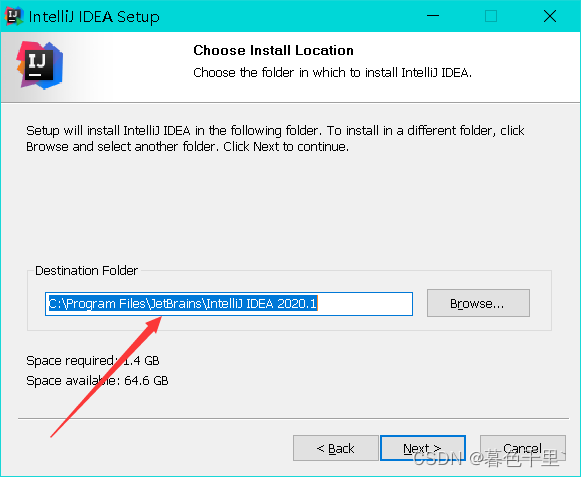The height and width of the screenshot is (477, 581).
Task: Cancel the installation
Action: (522, 448)
